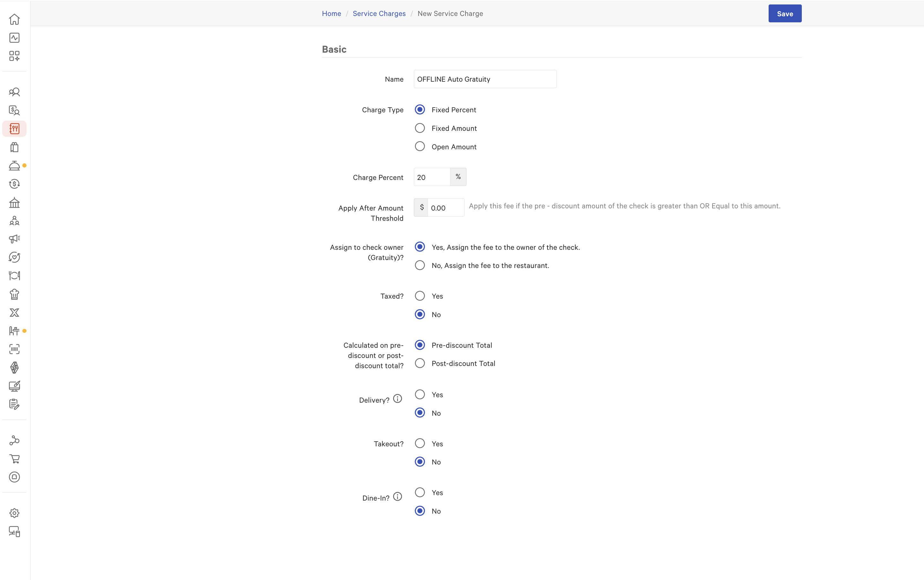
Task: Choose No, assign fee to the restaurant
Action: pyautogui.click(x=420, y=265)
